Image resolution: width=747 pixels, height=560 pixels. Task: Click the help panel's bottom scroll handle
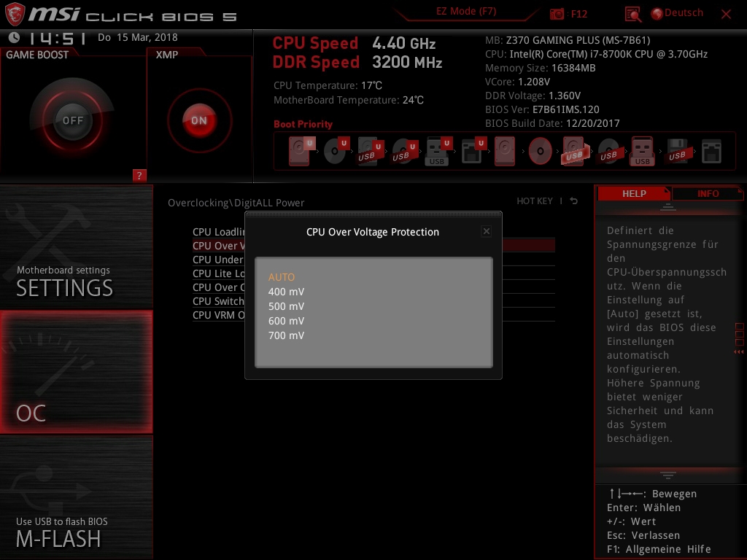[x=668, y=475]
